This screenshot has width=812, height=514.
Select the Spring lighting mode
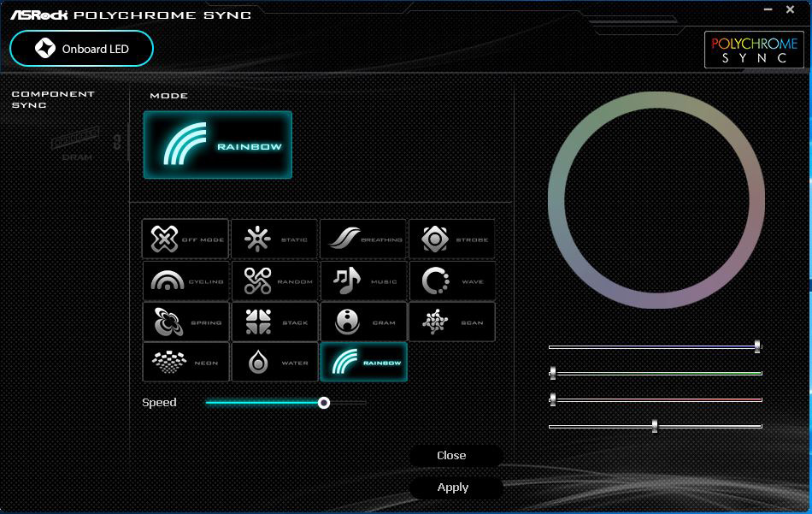point(185,322)
